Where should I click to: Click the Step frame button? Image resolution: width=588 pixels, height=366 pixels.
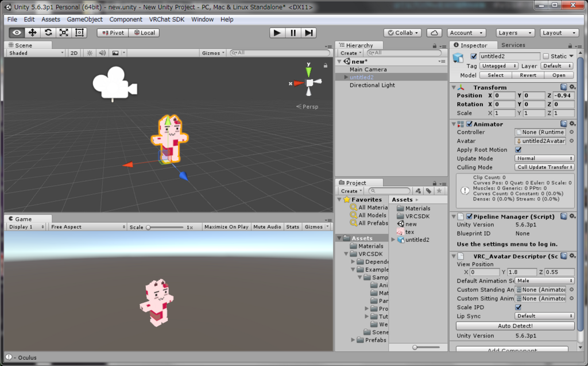pyautogui.click(x=308, y=33)
